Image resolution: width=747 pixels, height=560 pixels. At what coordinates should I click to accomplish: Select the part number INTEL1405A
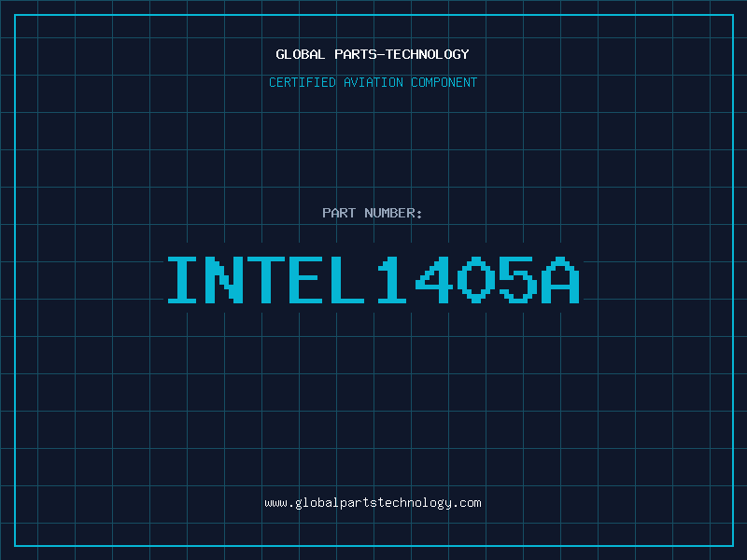pyautogui.click(x=373, y=280)
